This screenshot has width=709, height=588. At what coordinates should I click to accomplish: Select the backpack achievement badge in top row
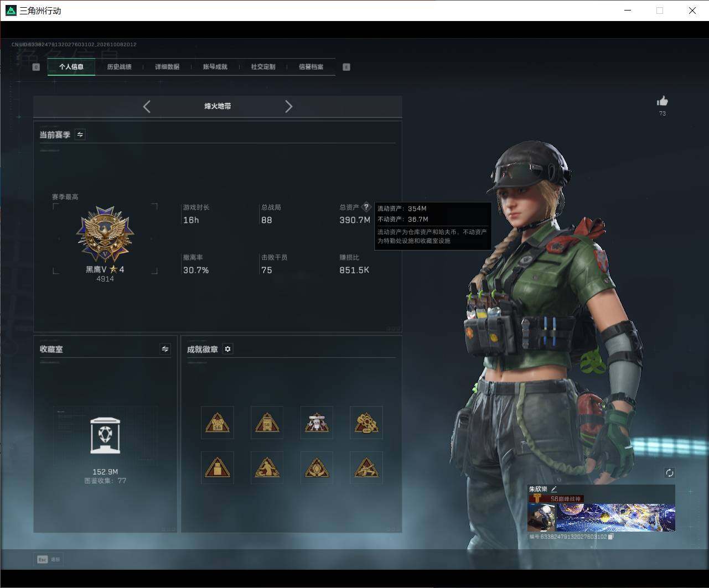(267, 423)
